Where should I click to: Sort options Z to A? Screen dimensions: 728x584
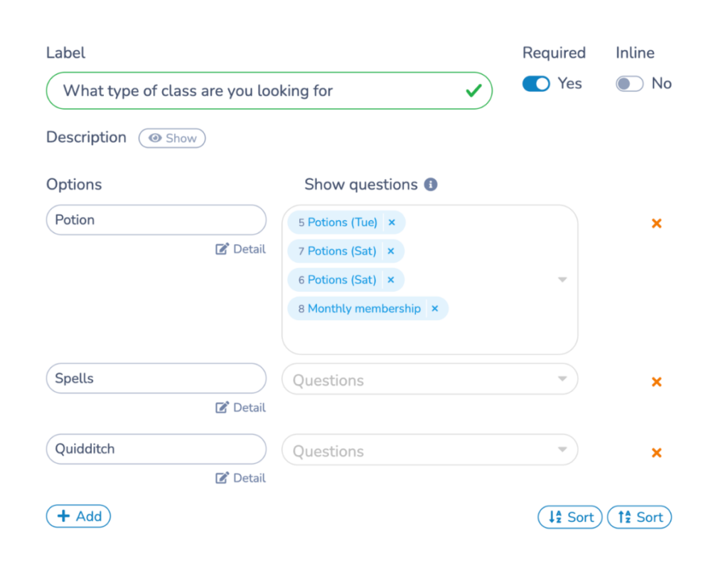pos(639,517)
